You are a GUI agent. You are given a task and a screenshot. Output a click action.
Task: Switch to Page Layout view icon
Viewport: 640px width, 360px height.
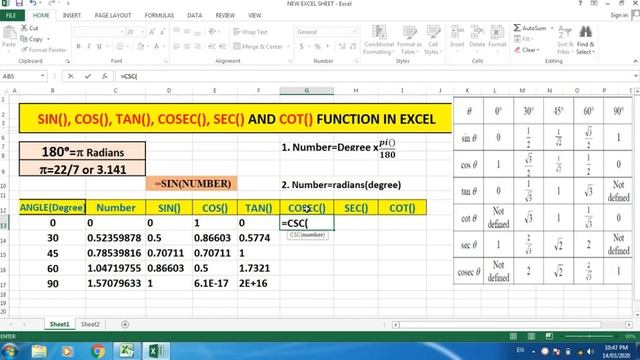(531, 336)
